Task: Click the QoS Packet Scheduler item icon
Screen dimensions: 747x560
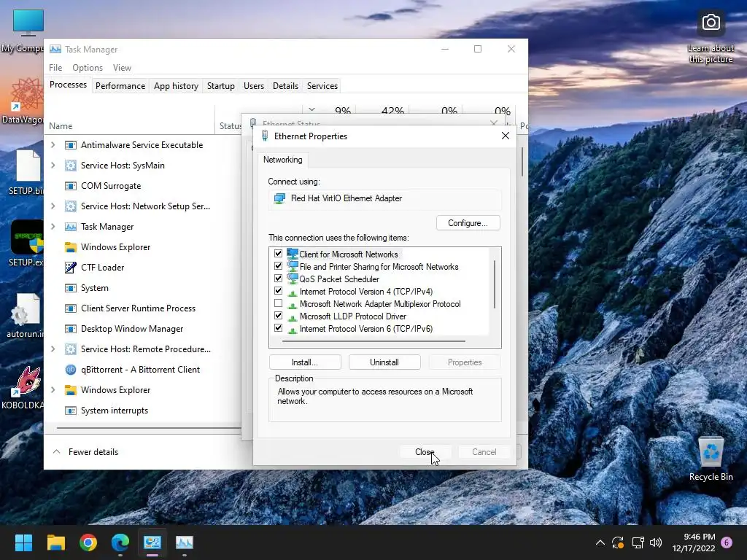Action: point(293,279)
